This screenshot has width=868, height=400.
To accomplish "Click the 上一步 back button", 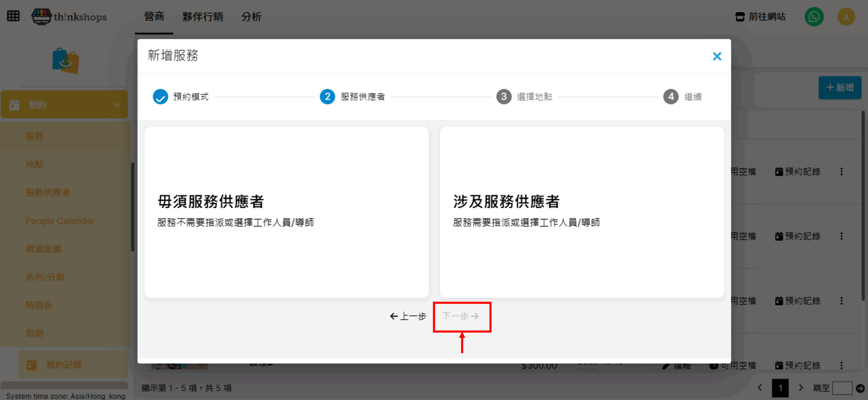I will point(408,316).
